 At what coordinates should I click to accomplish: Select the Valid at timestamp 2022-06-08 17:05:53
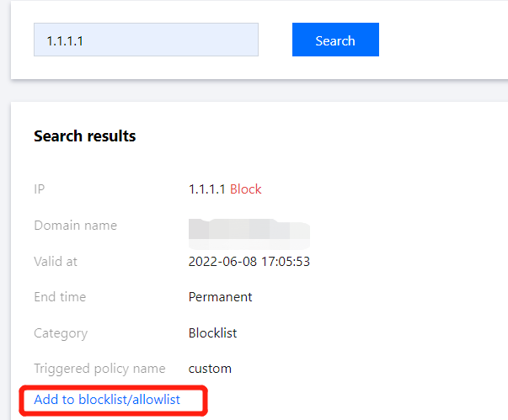coord(249,262)
